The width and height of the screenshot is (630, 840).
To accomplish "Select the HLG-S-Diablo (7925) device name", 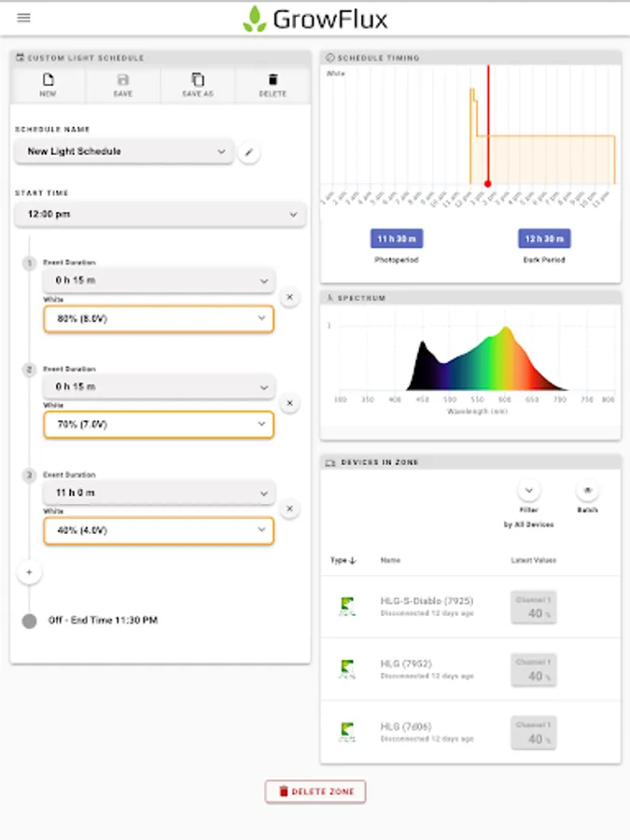I will 427,601.
